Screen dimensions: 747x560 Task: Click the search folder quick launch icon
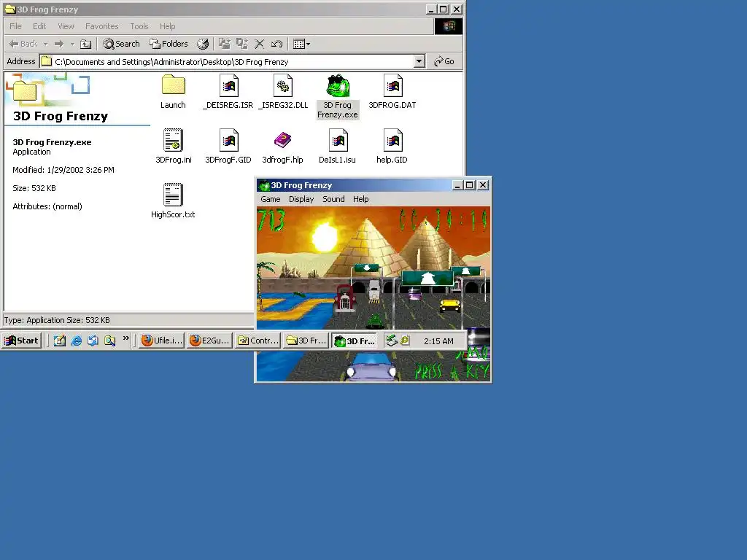(x=110, y=341)
